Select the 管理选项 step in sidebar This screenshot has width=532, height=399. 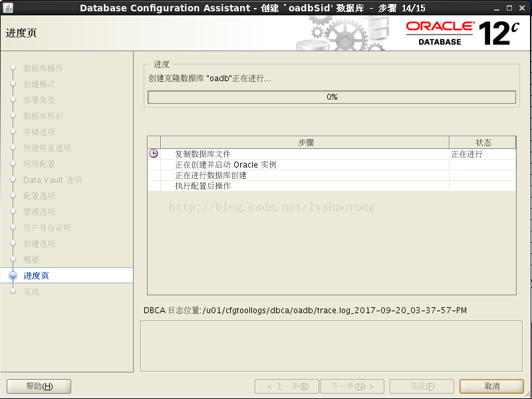tap(39, 211)
